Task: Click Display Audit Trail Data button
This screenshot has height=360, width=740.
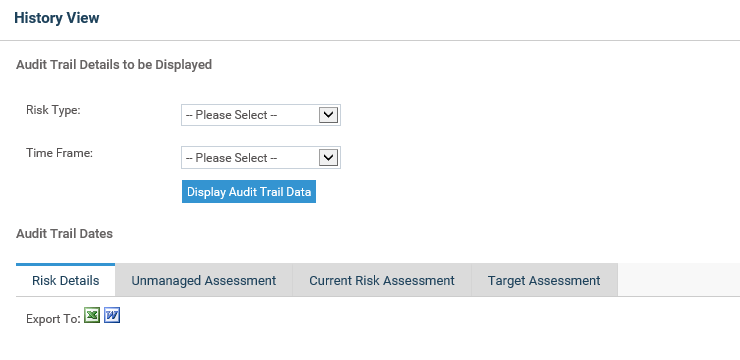Action: coord(249,192)
